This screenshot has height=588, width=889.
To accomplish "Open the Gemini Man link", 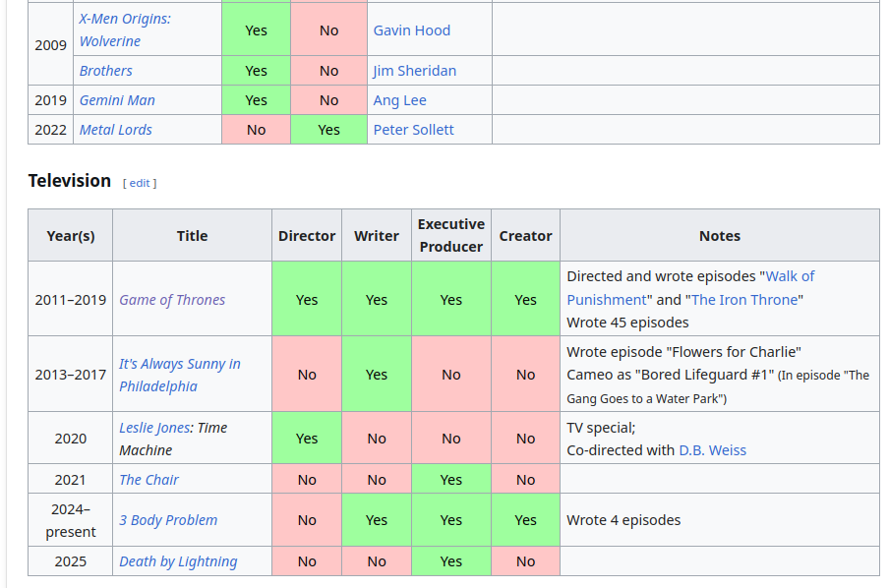I will pyautogui.click(x=117, y=100).
